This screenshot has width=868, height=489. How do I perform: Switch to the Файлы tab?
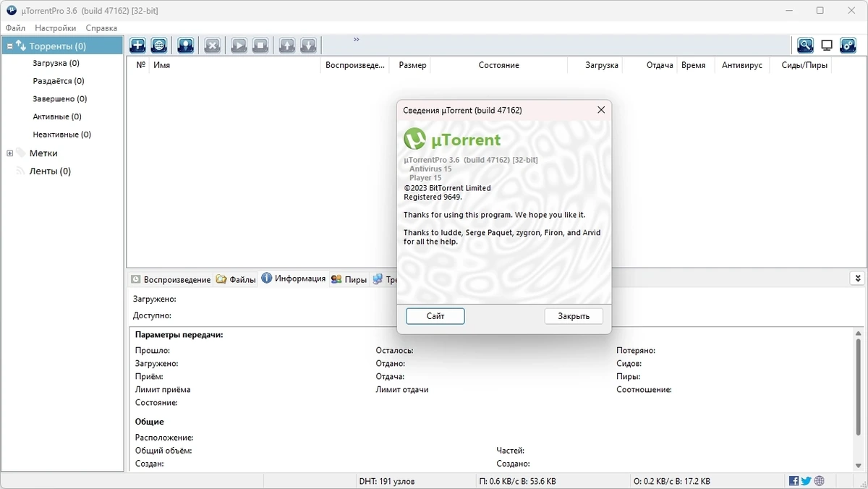[x=236, y=279]
